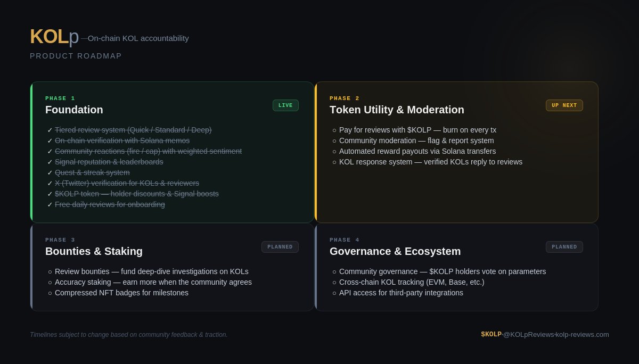639x364 pixels.
Task: Click the circle bullet beside KOL response system
Action: [334, 162]
